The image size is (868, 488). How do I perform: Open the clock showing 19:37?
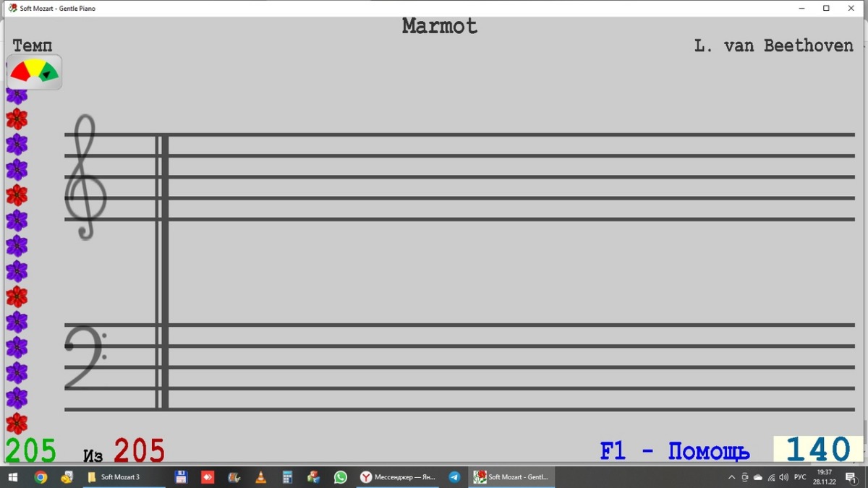coord(824,477)
